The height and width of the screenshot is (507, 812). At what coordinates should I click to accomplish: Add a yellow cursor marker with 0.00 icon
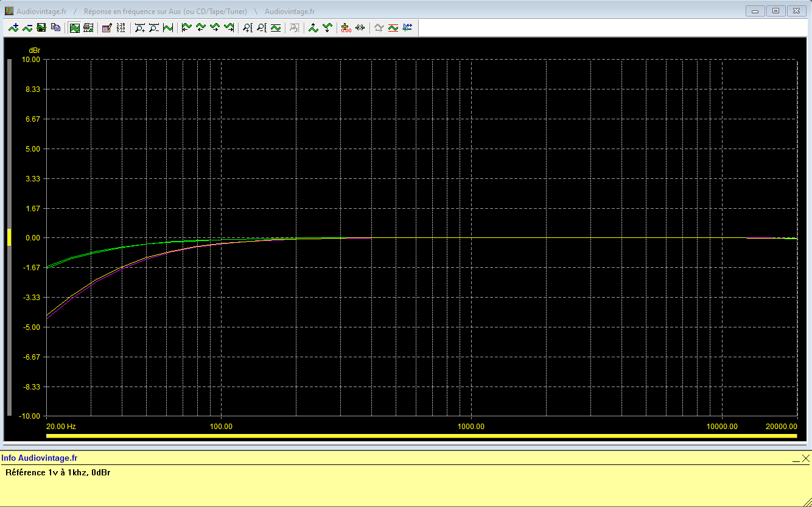[x=346, y=27]
